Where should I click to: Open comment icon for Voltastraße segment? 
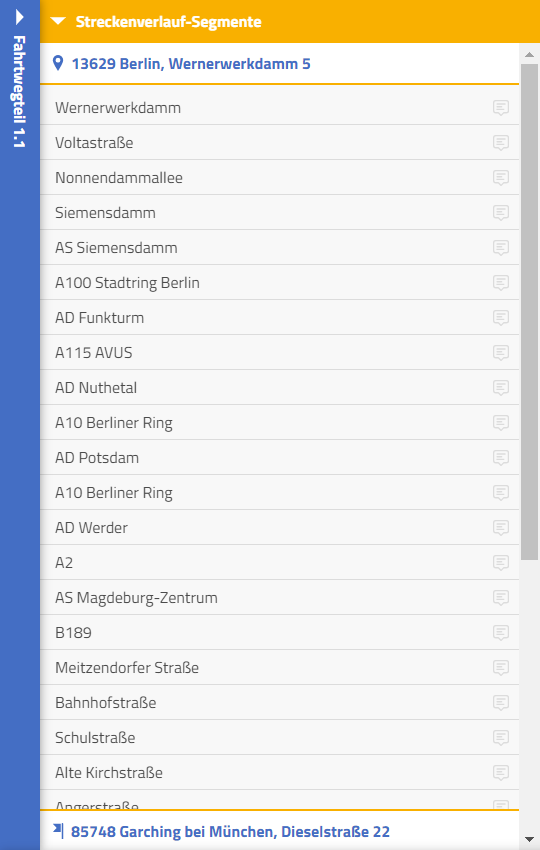coord(500,143)
